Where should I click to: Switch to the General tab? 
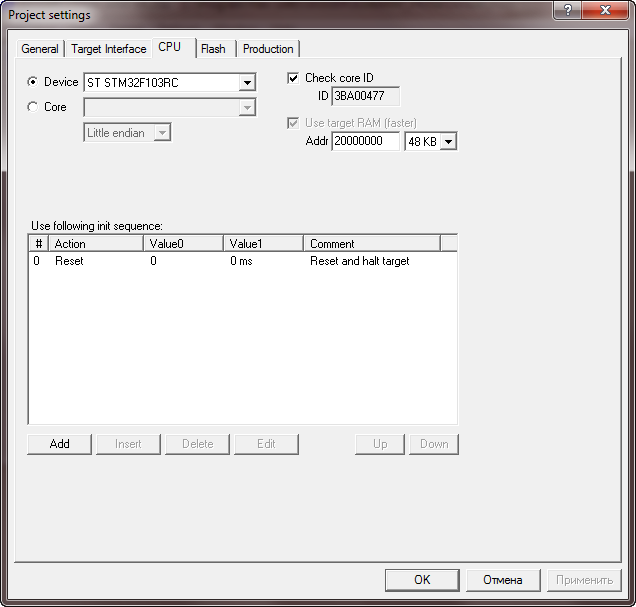[40, 49]
